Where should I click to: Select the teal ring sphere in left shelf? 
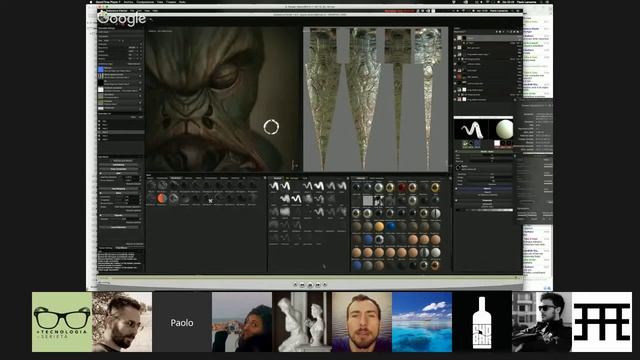tap(173, 198)
